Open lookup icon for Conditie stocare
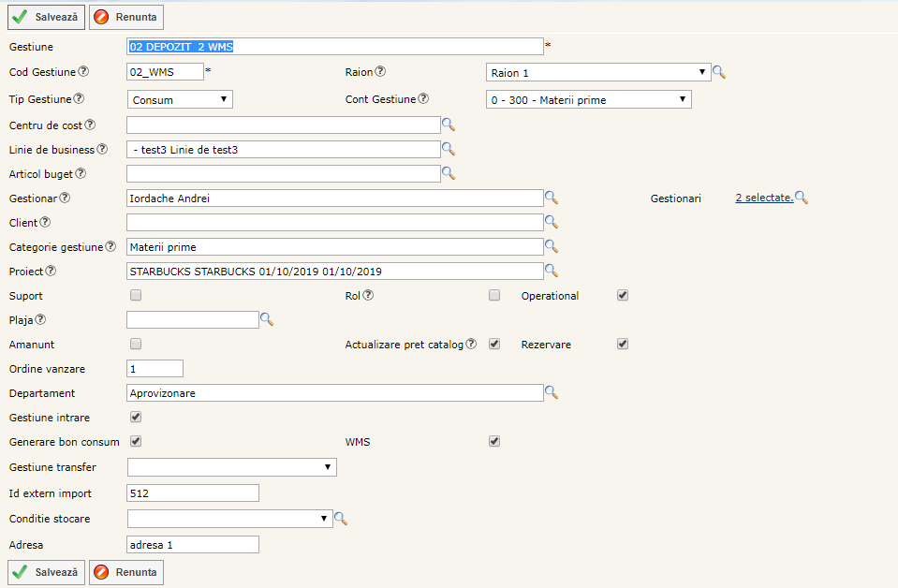The height and width of the screenshot is (588, 898). click(x=341, y=519)
